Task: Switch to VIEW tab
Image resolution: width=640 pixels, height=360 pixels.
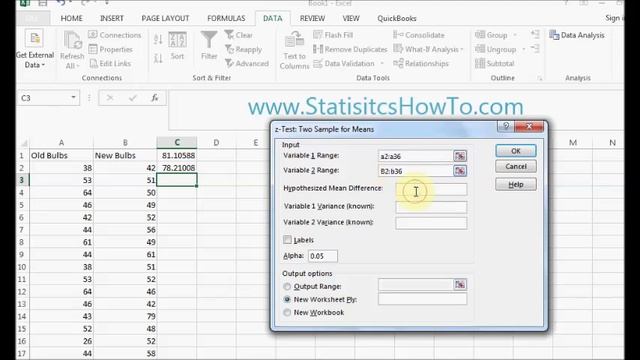Action: click(x=351, y=18)
